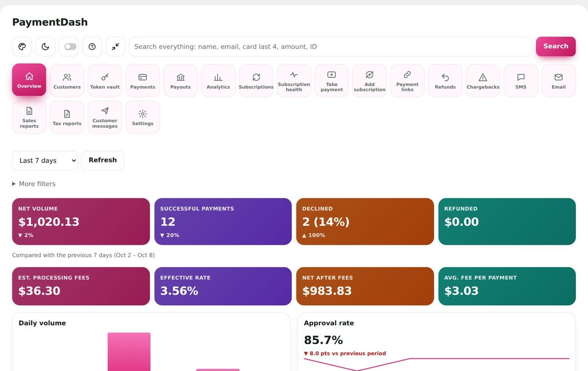Choose Add subscription
This screenshot has height=371, width=588.
tap(369, 80)
